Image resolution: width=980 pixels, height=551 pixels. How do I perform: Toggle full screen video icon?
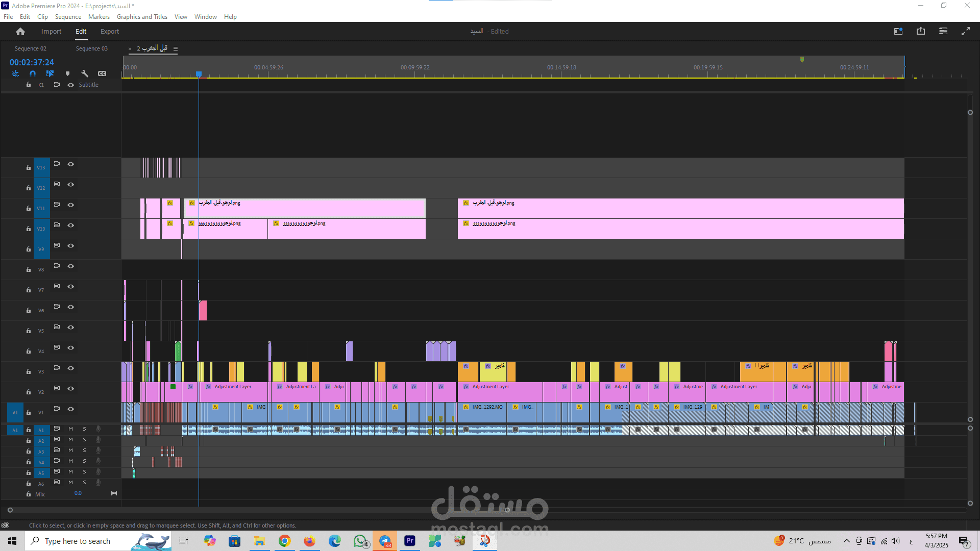click(966, 31)
